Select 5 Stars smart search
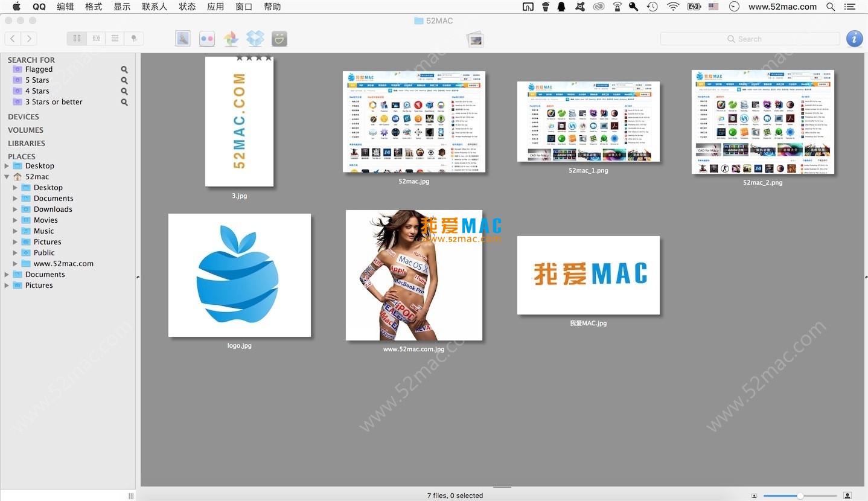The image size is (868, 501). click(37, 80)
